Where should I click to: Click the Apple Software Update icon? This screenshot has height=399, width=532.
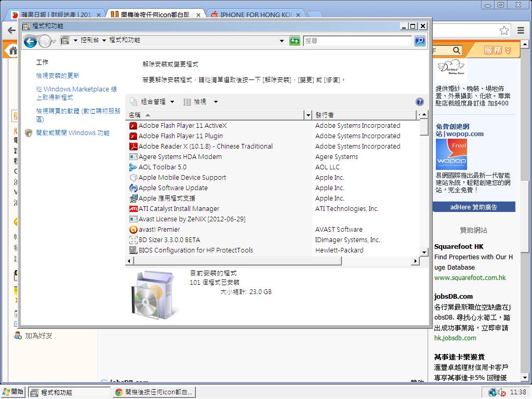[133, 188]
